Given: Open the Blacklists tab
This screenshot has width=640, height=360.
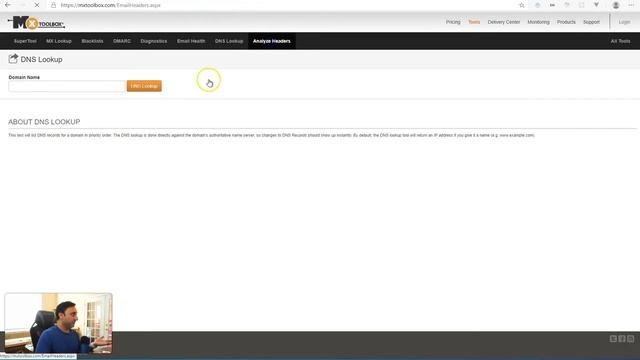Looking at the screenshot, I should click(92, 41).
